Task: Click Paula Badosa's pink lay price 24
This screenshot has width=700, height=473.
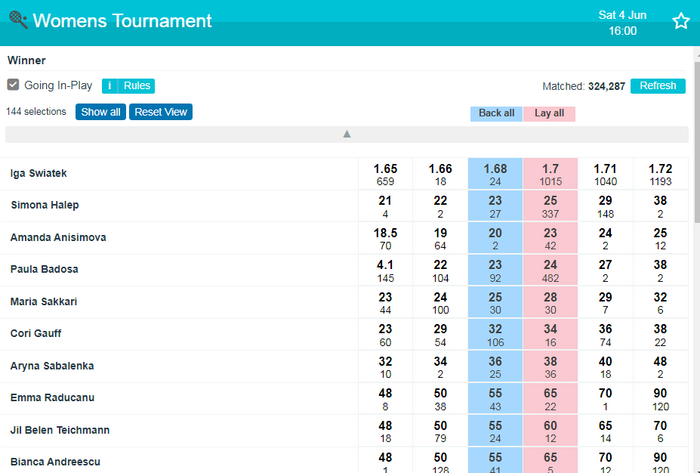Action: click(x=550, y=270)
